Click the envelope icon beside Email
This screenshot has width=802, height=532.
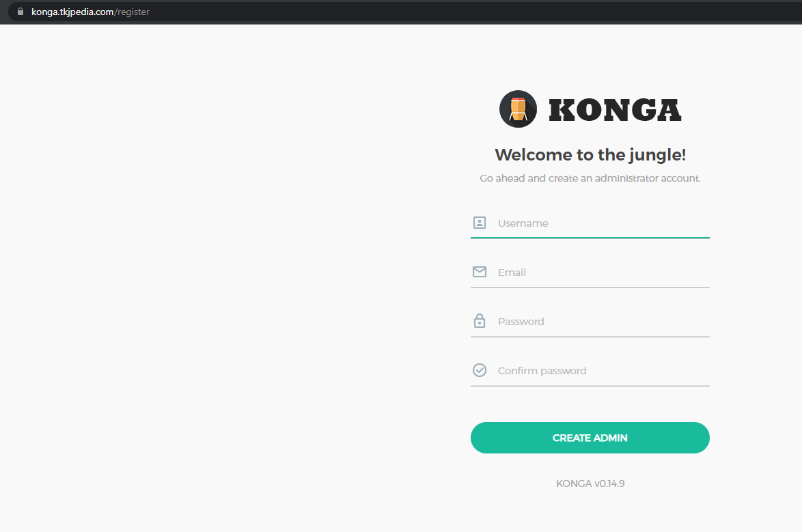(480, 272)
